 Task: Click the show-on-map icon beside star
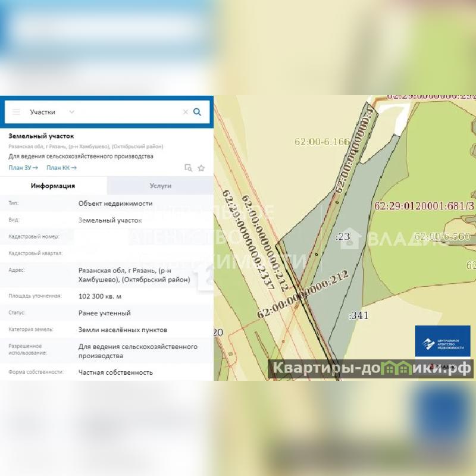188,168
